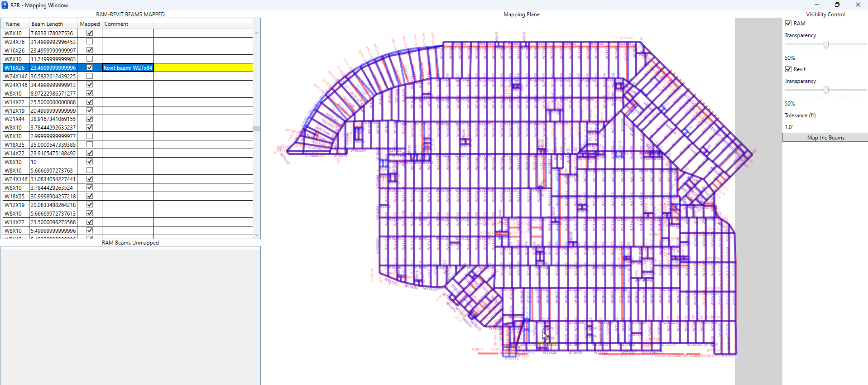Select comment cell 'Revit beam: W27x84'
This screenshot has height=385, width=868.
point(128,67)
